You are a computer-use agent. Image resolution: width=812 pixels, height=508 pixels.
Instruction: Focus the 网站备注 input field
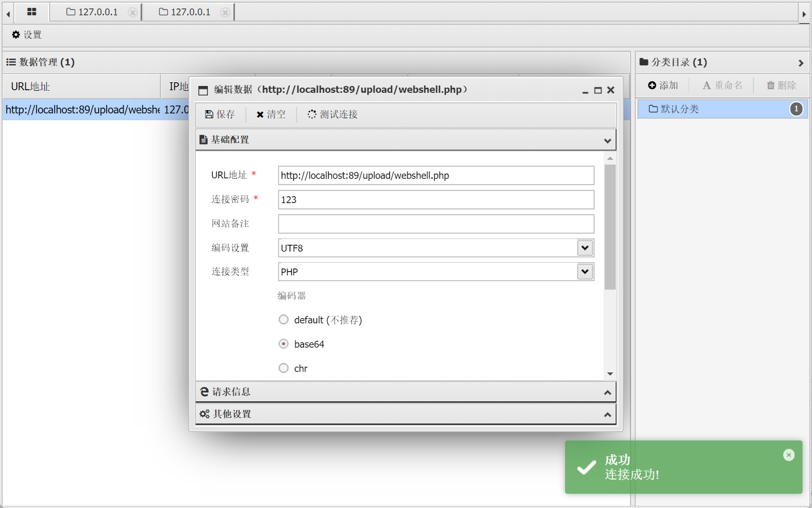[x=436, y=224]
